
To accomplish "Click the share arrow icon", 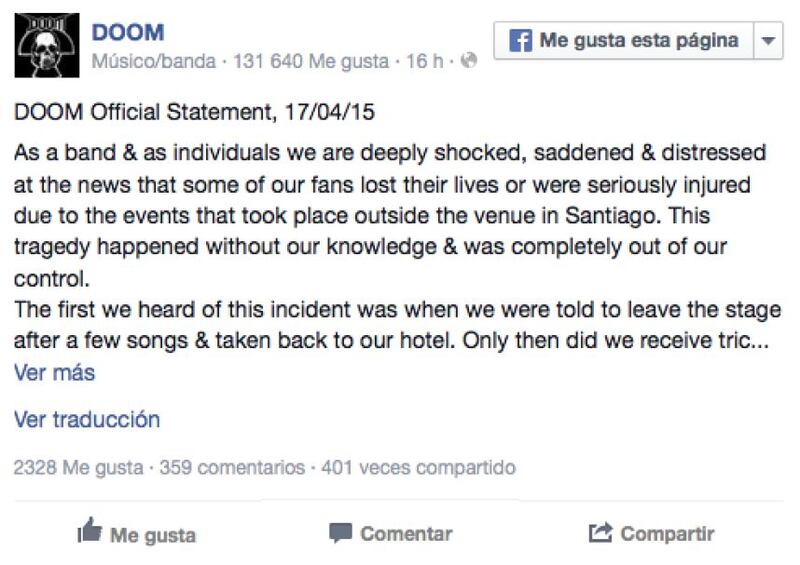I will tap(600, 532).
